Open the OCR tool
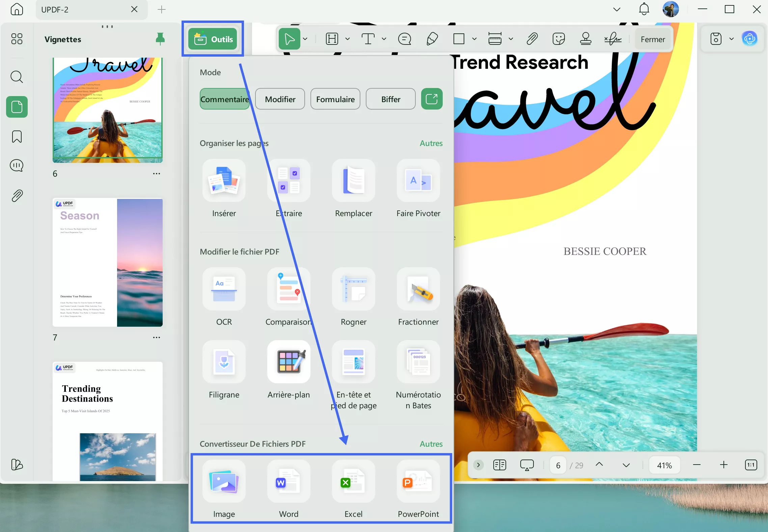Screen dimensions: 768x532 [224, 297]
